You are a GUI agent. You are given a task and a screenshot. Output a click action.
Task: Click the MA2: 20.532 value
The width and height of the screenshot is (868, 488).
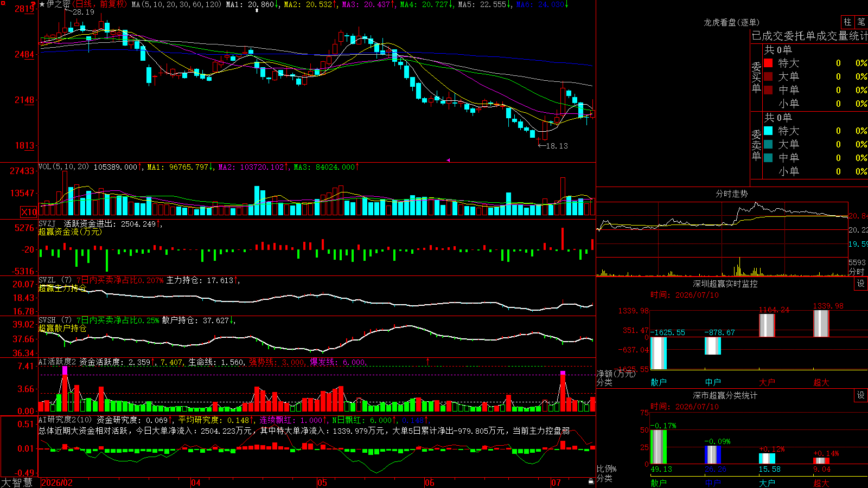click(x=310, y=4)
